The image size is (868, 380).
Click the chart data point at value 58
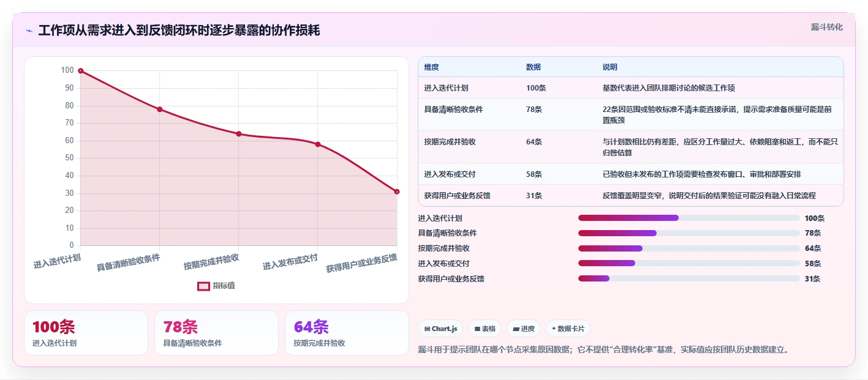click(318, 144)
